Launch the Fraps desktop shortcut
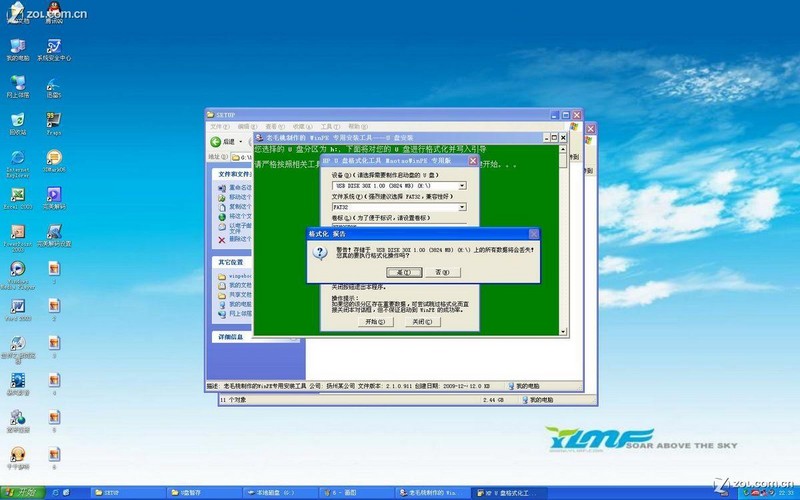Image resolution: width=800 pixels, height=500 pixels. pyautogui.click(x=54, y=123)
